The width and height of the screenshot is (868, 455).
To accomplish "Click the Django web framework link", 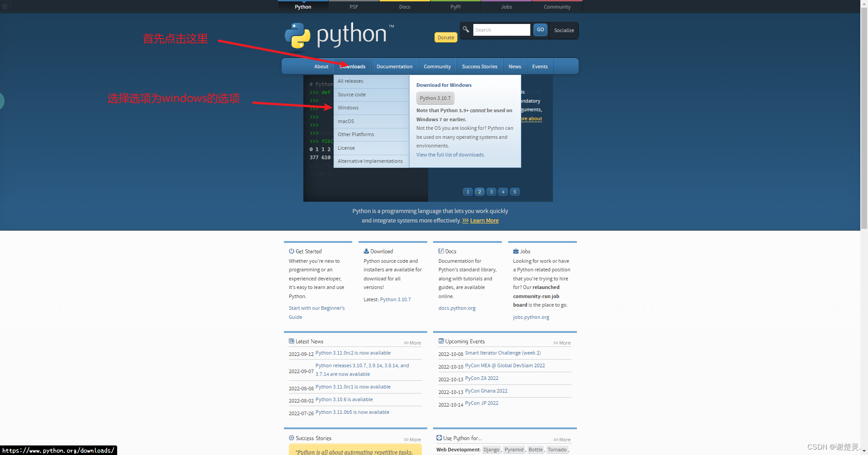I will pos(491,450).
